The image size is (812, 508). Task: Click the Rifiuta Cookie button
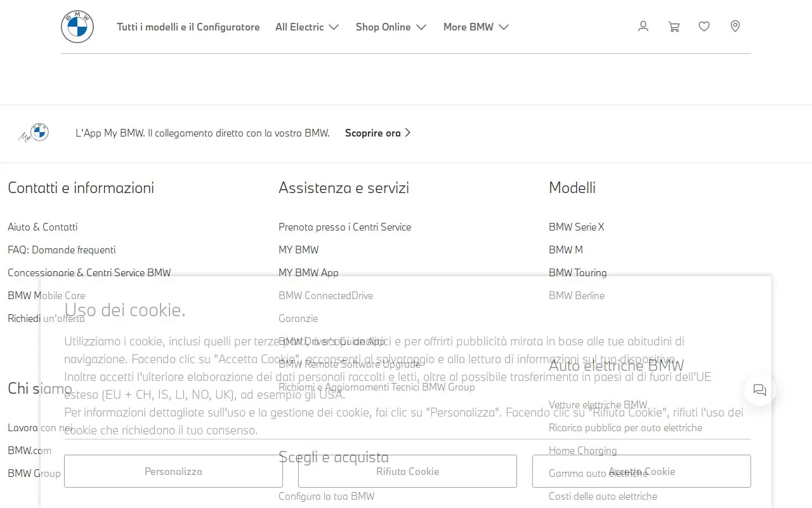(407, 471)
